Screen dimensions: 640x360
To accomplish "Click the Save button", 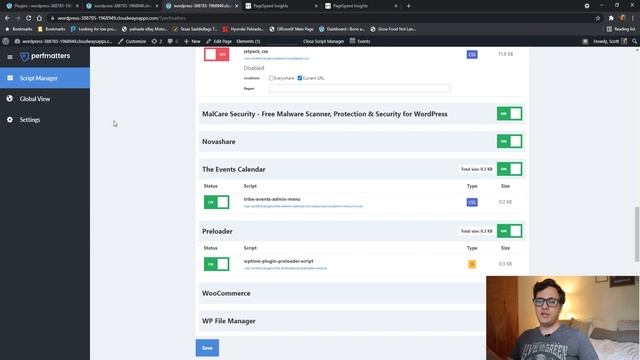I will [x=207, y=348].
